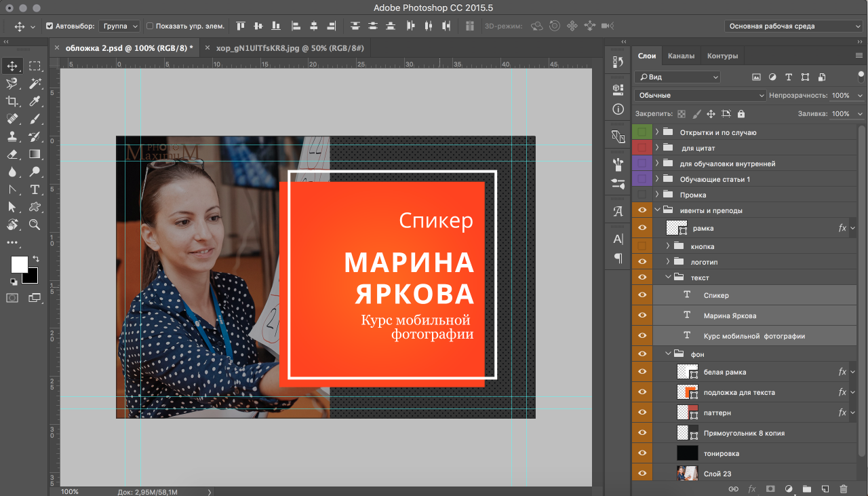
Task: Open the Info panel icon
Action: pos(618,109)
